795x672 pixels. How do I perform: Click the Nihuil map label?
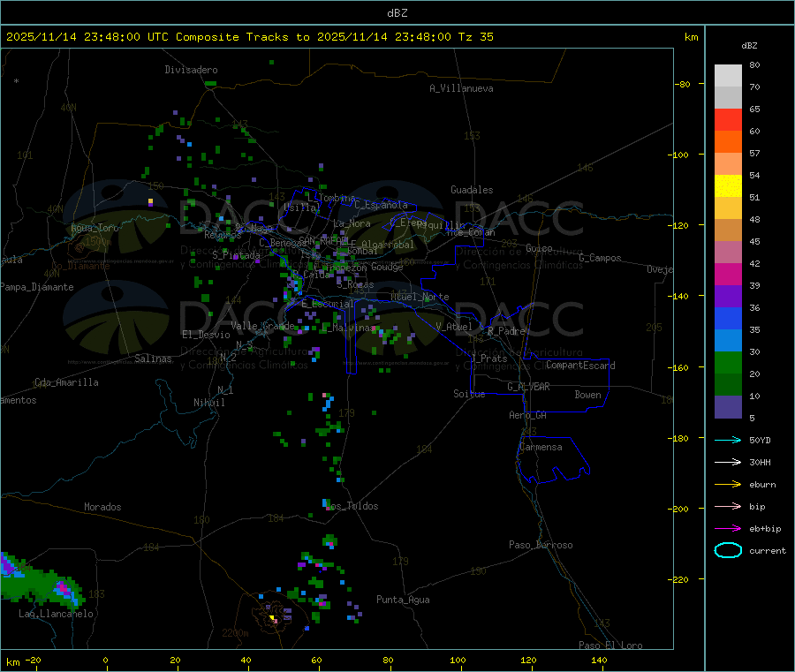208,403
